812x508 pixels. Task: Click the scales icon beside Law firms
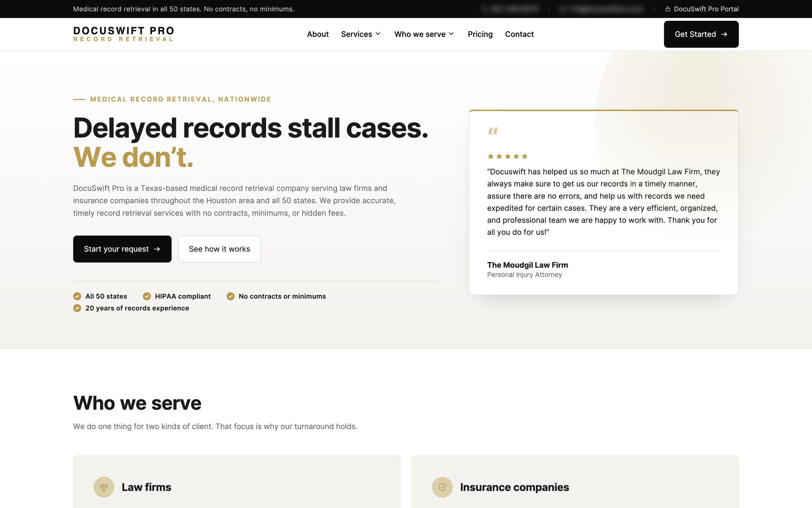click(x=104, y=487)
